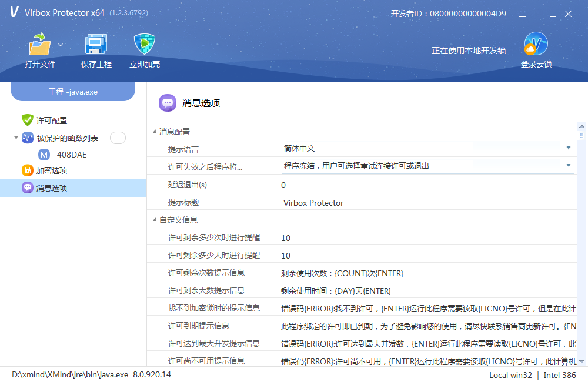This screenshot has height=382, width=588.
Task: Edit the 剩余使用次数 message field
Action: click(x=427, y=273)
